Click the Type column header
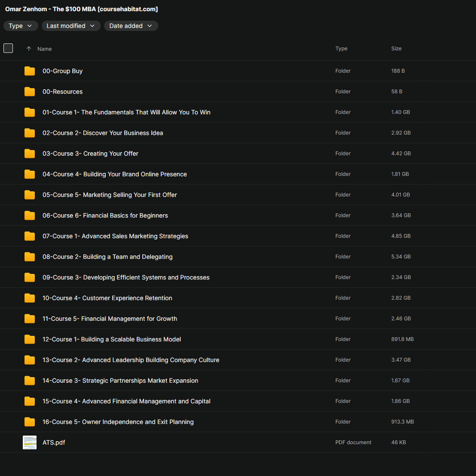This screenshot has width=476, height=476. pos(341,49)
